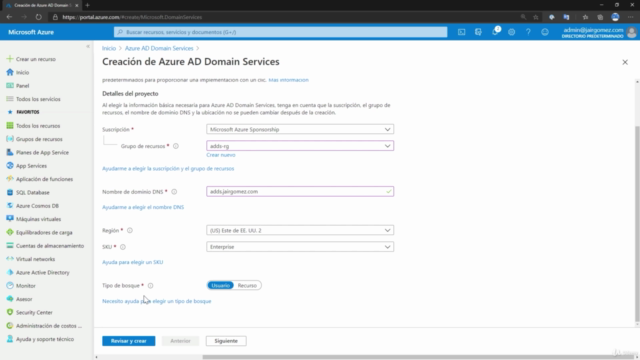Open the Región dropdown
The width and height of the screenshot is (640, 360).
pos(300,230)
